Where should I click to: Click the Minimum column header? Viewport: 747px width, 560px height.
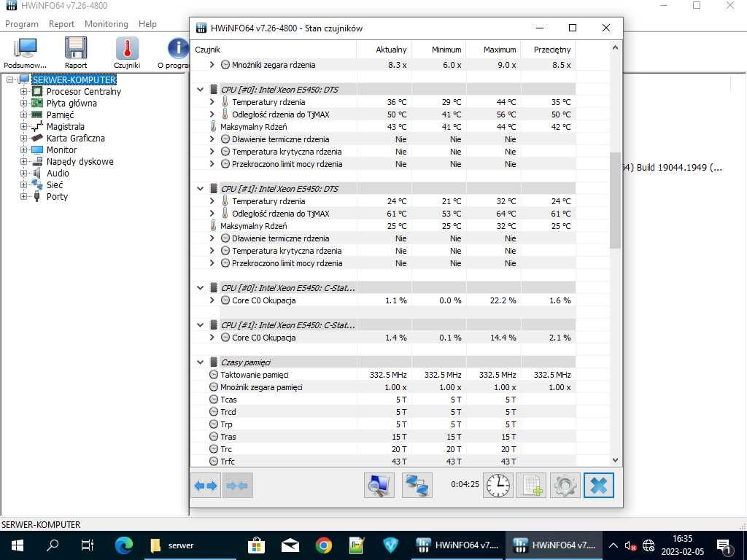pos(438,50)
